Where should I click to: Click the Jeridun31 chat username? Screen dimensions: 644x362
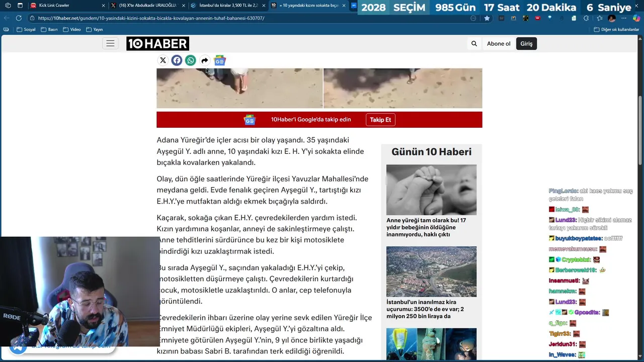tap(563, 344)
